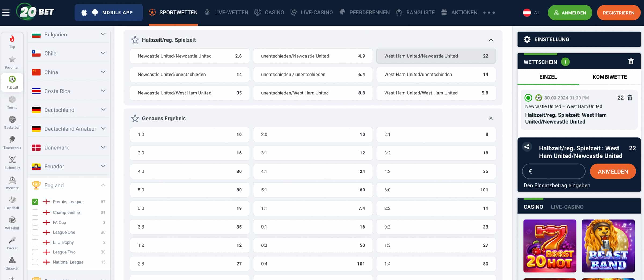Click the Registrieren button
The width and height of the screenshot is (644, 280).
619,13
